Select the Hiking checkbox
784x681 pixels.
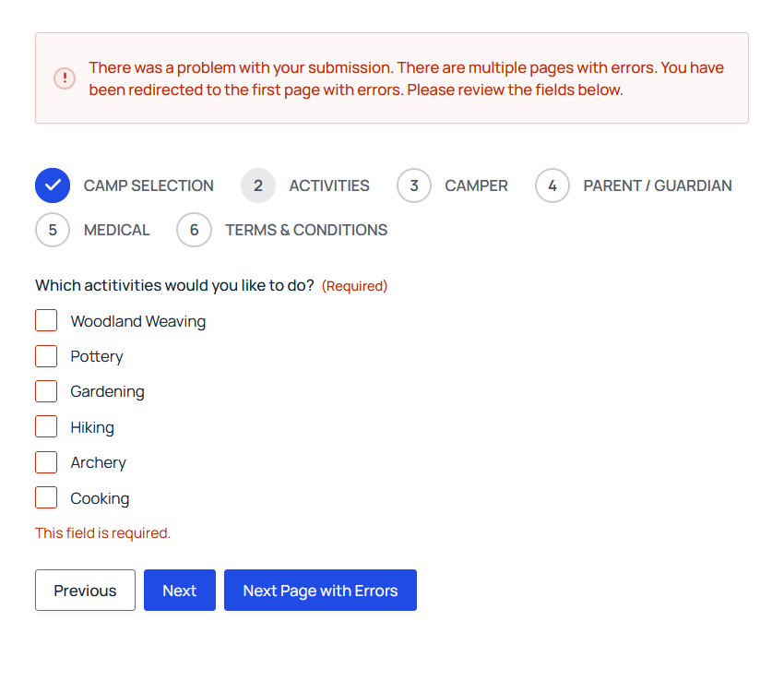click(46, 426)
